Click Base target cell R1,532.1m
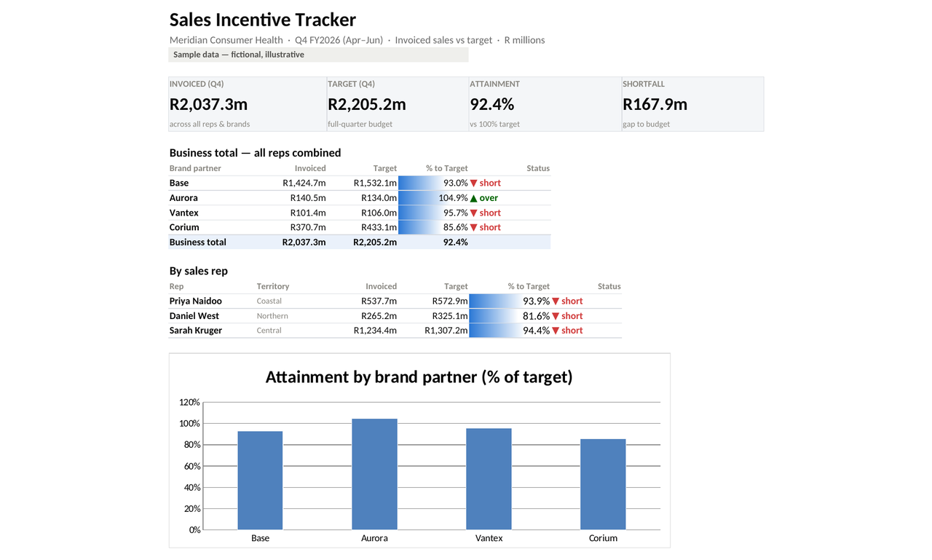Screen dimensions: 932x560 [375, 184]
